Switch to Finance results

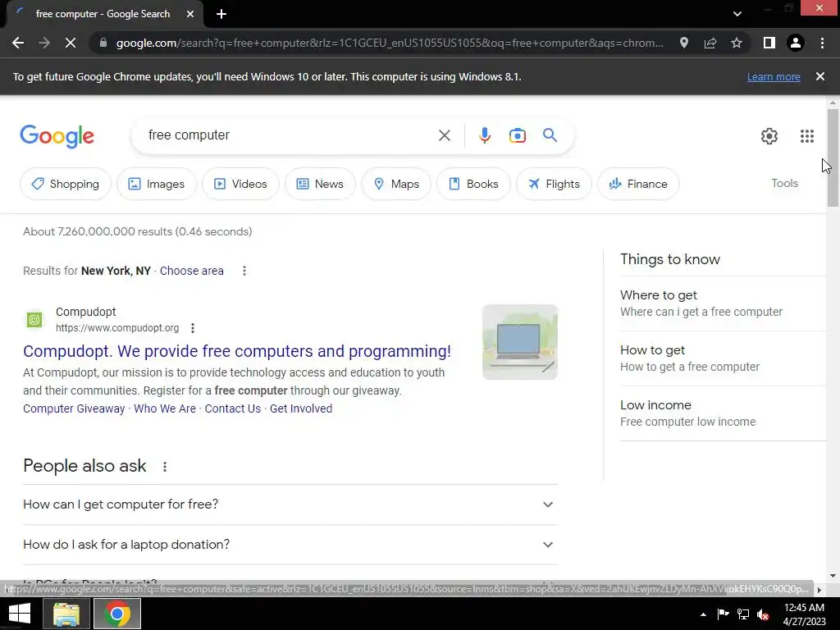(638, 184)
